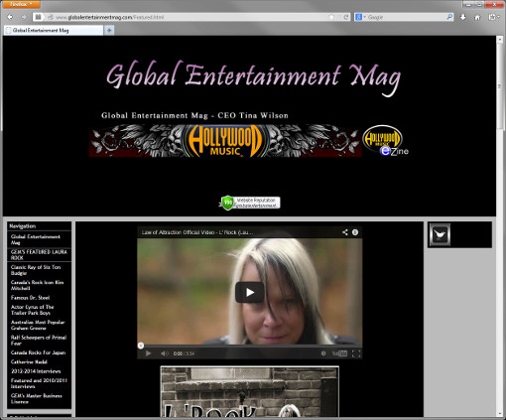Open Featured and 2010/2011 Interviews link
The height and width of the screenshot is (420, 506).
tap(39, 383)
